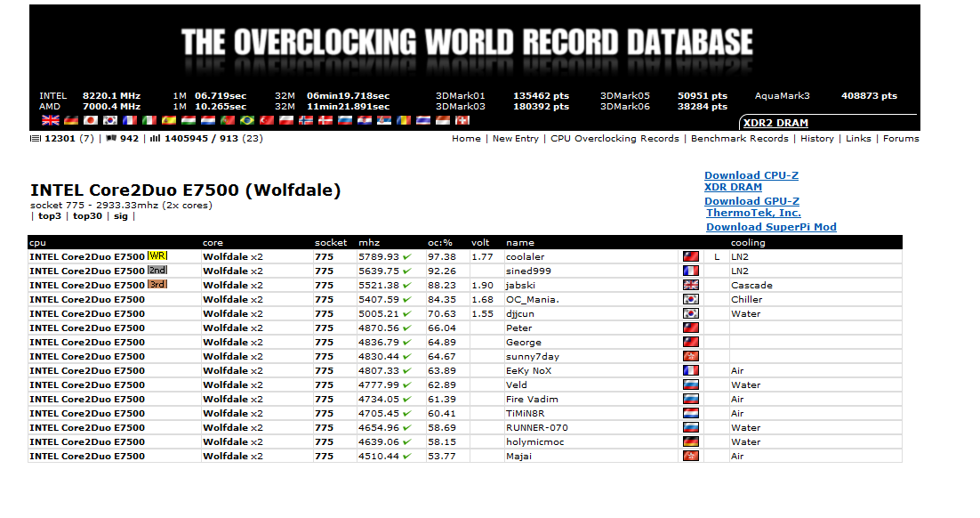Image resolution: width=980 pixels, height=518 pixels.
Task: Select the South Korea flag in header
Action: click(110, 120)
